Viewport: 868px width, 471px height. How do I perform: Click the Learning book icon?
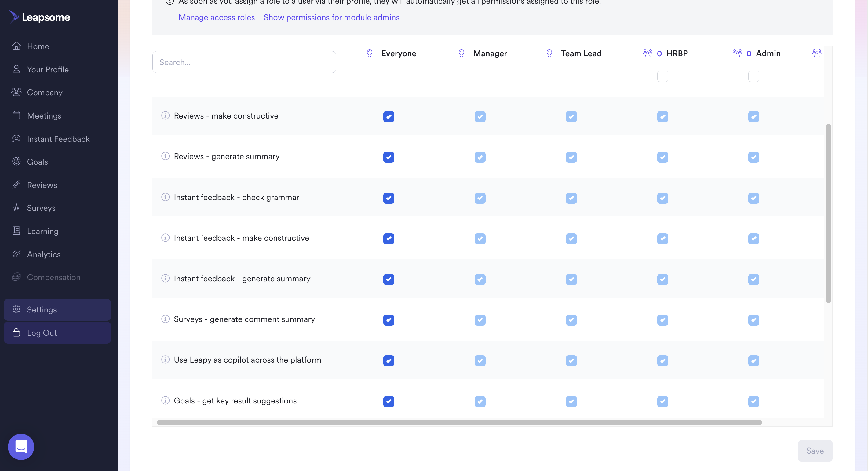[x=16, y=231]
